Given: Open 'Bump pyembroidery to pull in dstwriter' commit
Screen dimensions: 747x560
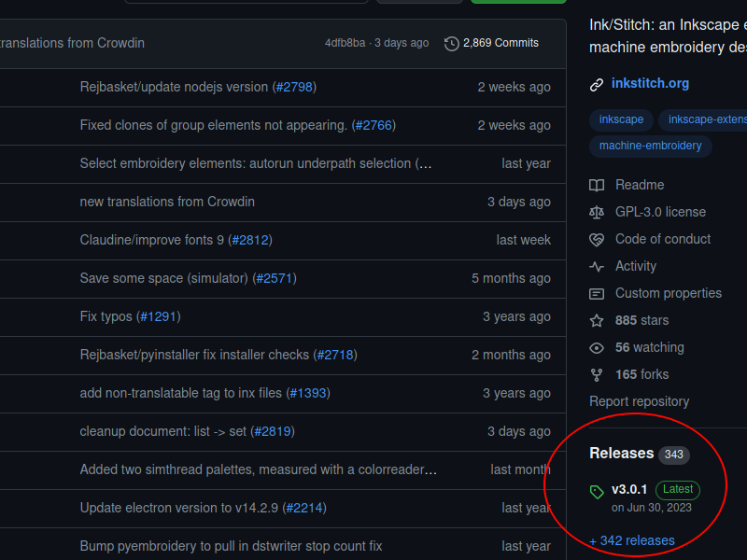Looking at the screenshot, I should pos(231,546).
